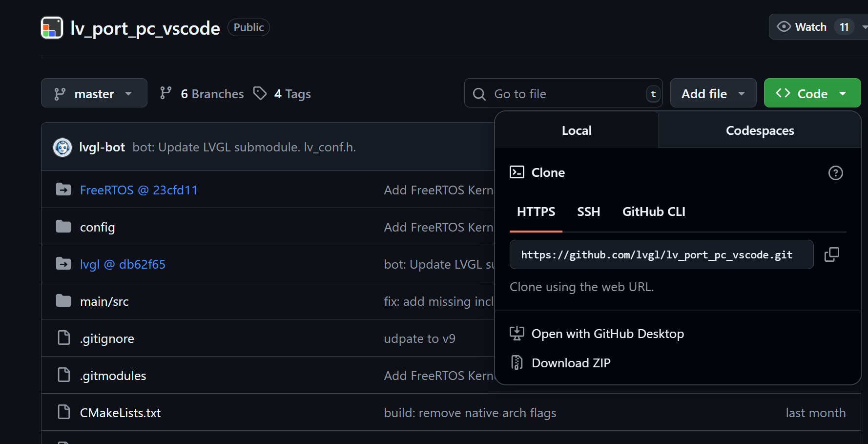Click the Go to file search field
Image resolution: width=868 pixels, height=444 pixels.
pyautogui.click(x=563, y=93)
